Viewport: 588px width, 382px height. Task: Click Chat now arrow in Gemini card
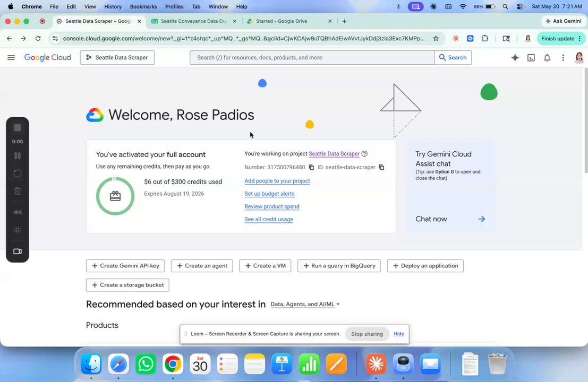(482, 219)
